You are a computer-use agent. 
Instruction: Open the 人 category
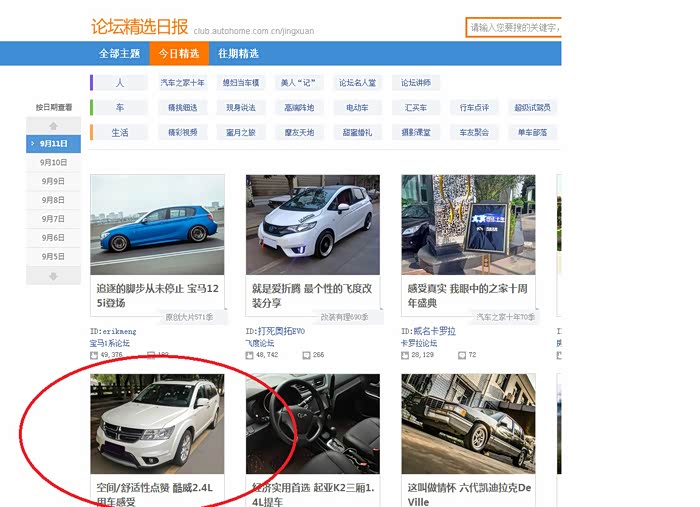tap(119, 83)
